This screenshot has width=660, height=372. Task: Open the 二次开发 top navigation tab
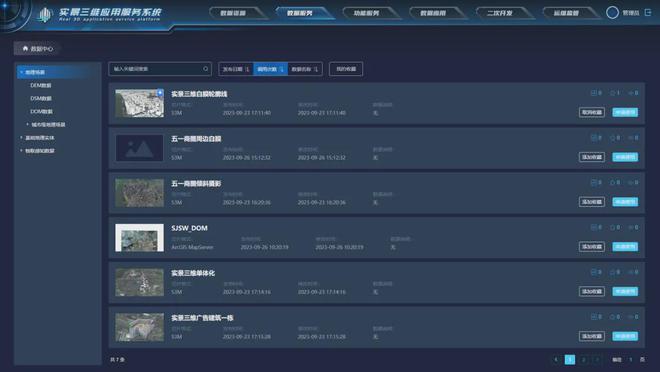pos(500,13)
